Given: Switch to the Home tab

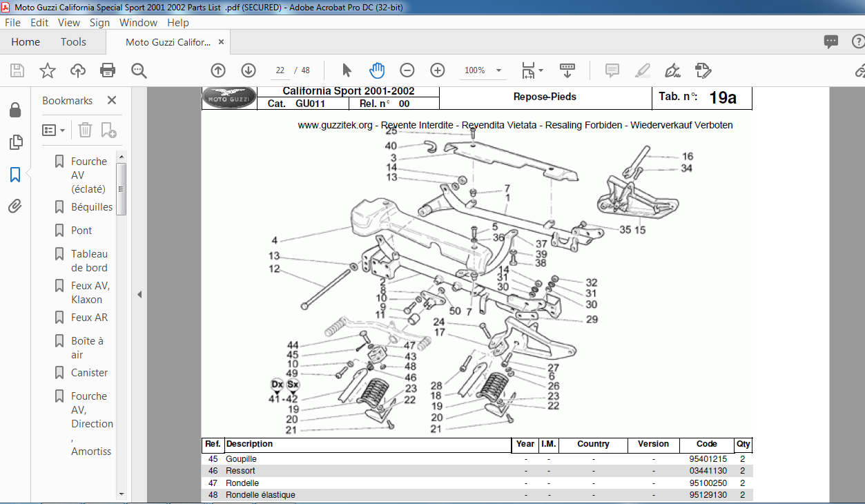Looking at the screenshot, I should point(26,42).
